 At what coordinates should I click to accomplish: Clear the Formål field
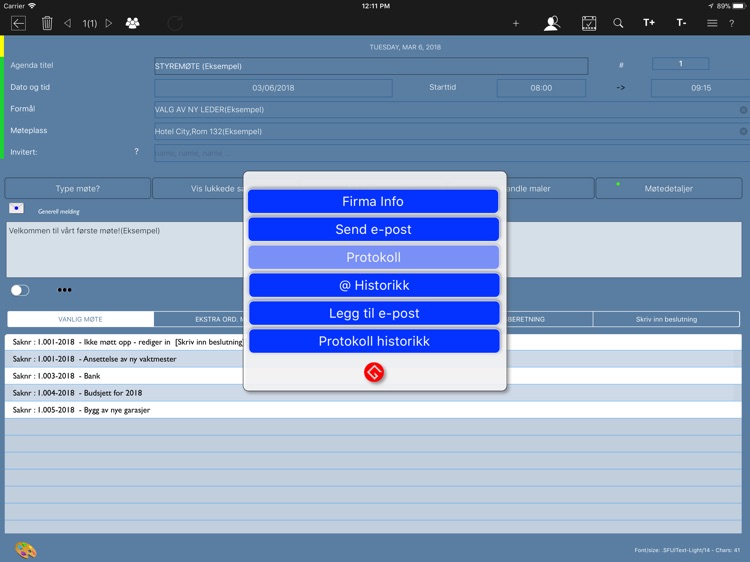click(x=743, y=110)
